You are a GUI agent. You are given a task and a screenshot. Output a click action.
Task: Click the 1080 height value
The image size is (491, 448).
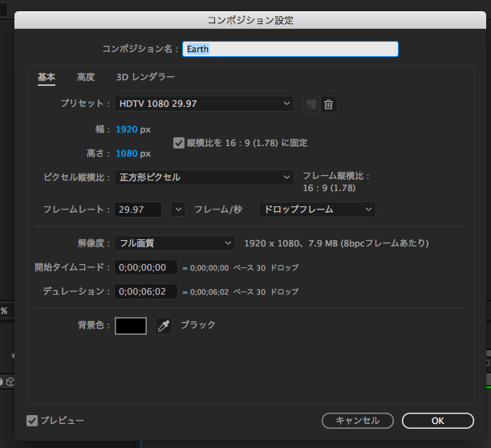click(127, 153)
